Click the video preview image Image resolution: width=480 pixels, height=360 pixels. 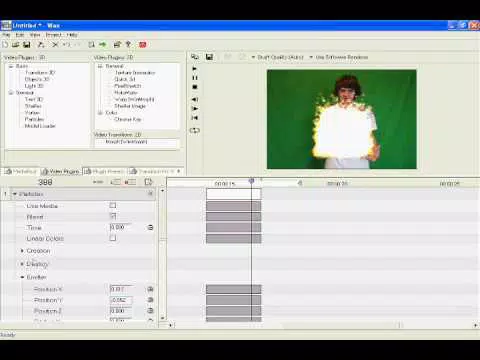(x=342, y=119)
